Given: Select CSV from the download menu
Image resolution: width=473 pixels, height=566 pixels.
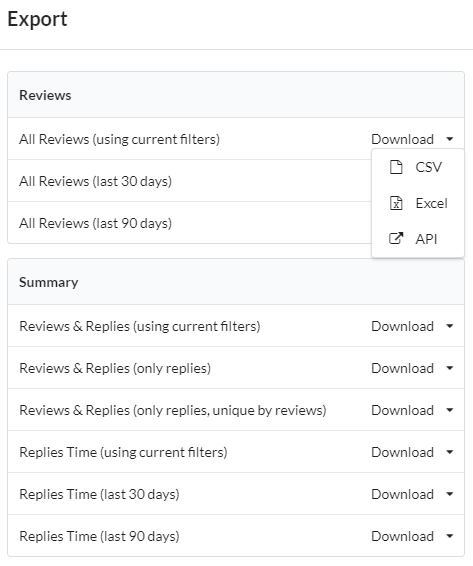Looking at the screenshot, I should (418, 167).
